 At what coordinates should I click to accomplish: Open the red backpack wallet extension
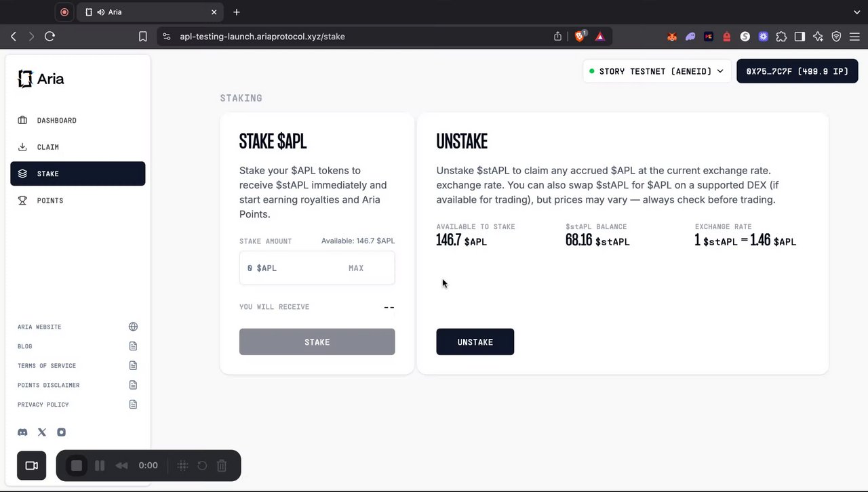[x=727, y=37]
